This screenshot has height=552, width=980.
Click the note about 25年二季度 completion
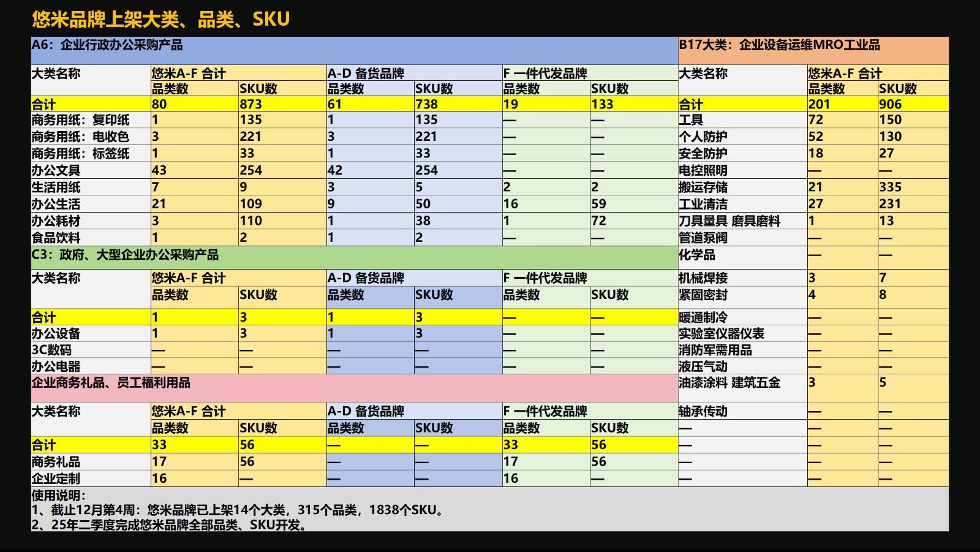point(170,524)
